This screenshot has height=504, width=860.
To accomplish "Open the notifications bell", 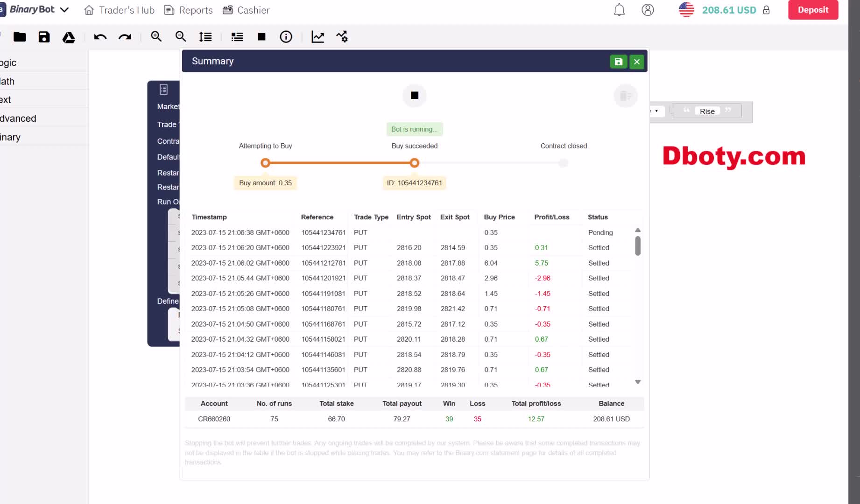I will click(x=619, y=10).
